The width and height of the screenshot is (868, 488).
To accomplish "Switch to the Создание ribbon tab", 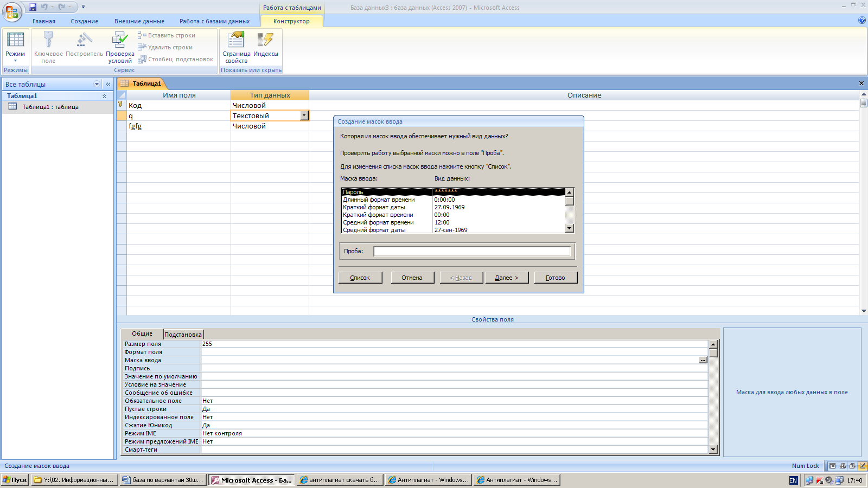I will point(85,21).
